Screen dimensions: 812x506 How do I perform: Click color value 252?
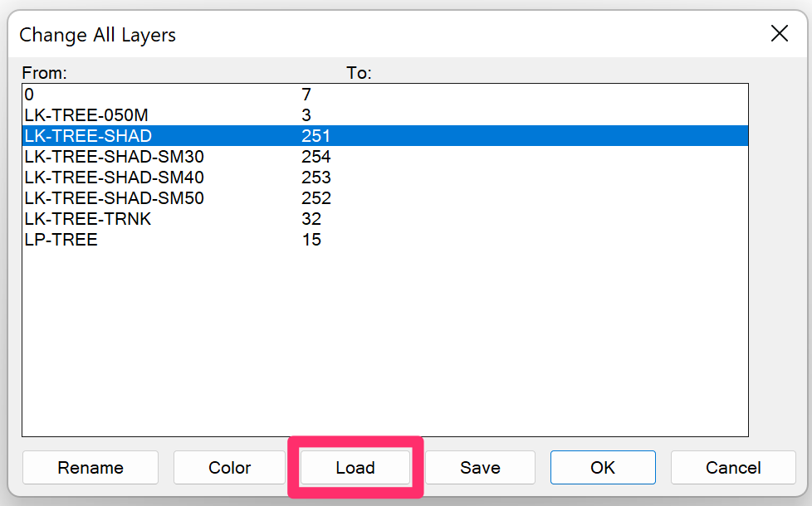coord(316,197)
